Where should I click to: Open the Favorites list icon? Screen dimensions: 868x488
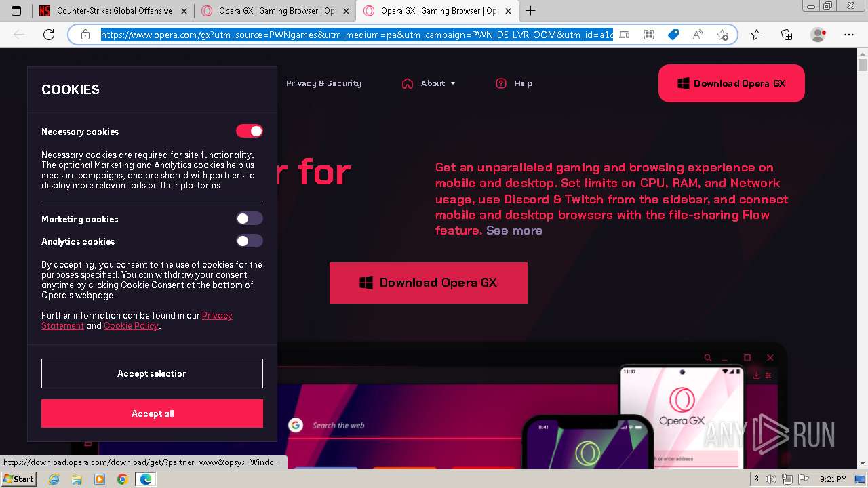pyautogui.click(x=757, y=35)
